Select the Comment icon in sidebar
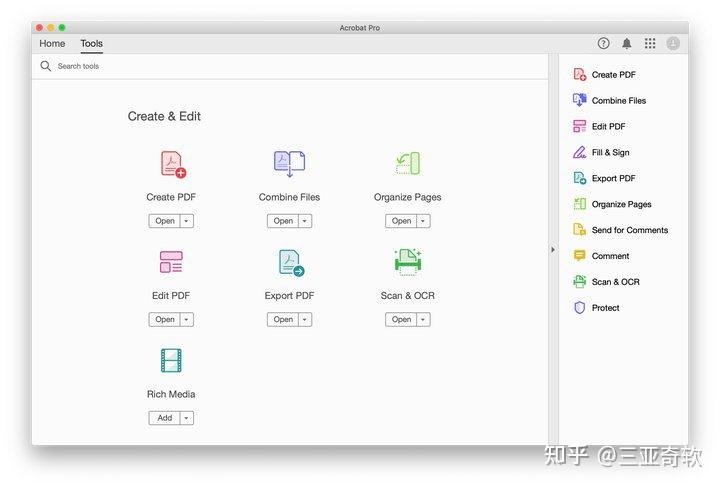The height and width of the screenshot is (487, 720). tap(579, 256)
